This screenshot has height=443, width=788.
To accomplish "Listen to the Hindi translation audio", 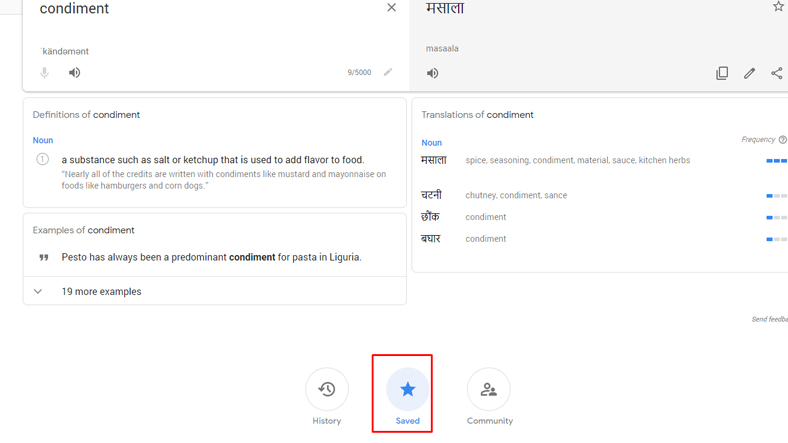I will pos(432,73).
